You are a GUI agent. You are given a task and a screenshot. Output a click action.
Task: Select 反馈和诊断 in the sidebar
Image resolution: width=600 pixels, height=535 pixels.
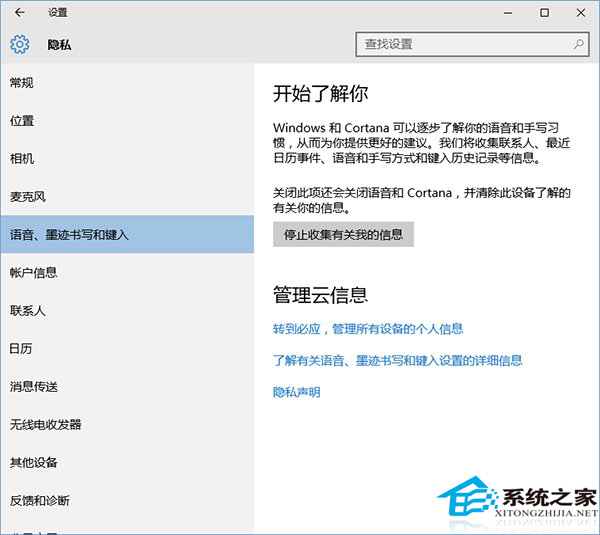[127, 500]
